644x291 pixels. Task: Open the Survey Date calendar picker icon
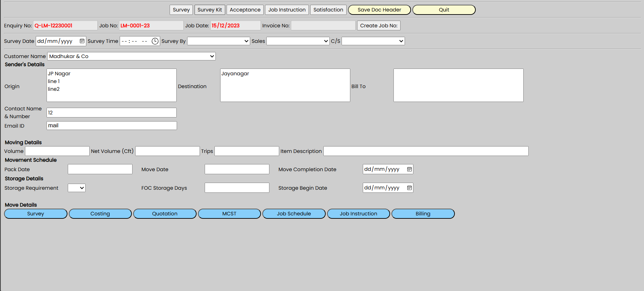point(82,41)
